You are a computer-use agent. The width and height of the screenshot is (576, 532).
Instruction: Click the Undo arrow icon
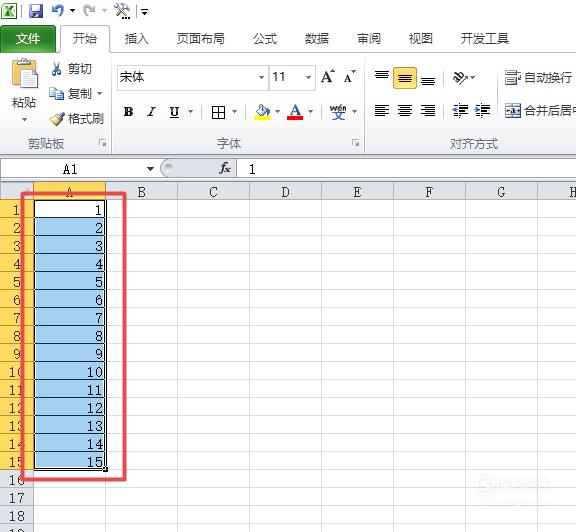click(58, 11)
